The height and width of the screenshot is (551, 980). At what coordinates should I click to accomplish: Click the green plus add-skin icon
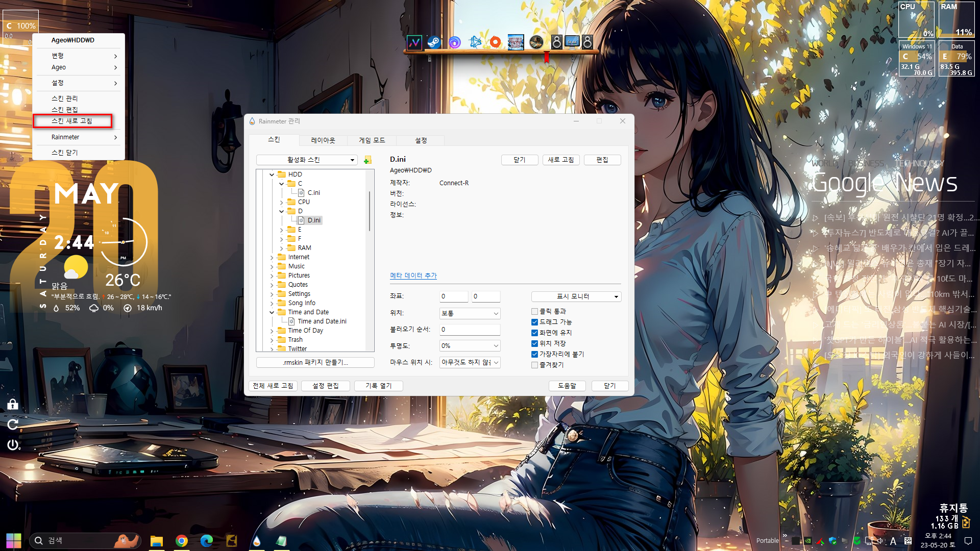click(x=367, y=160)
